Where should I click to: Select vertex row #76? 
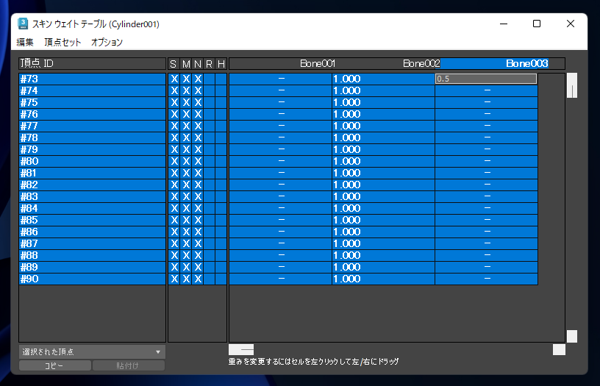coord(92,114)
